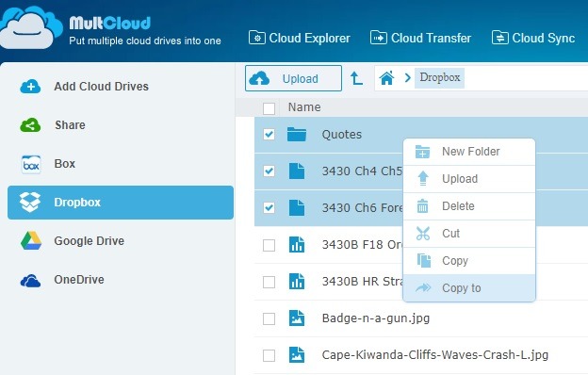Image resolution: width=588 pixels, height=375 pixels.
Task: Check the 3430B F18 file checkbox
Action: tap(269, 245)
